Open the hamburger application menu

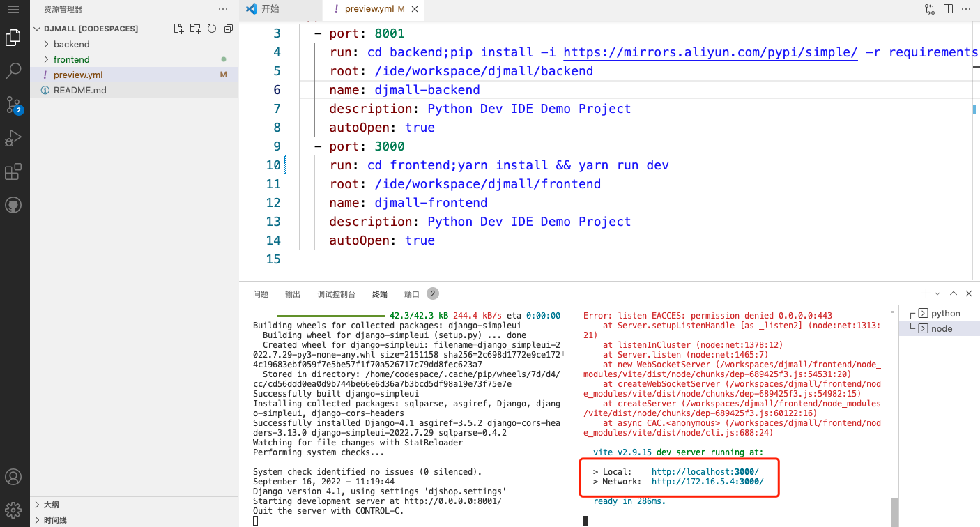[x=13, y=9]
